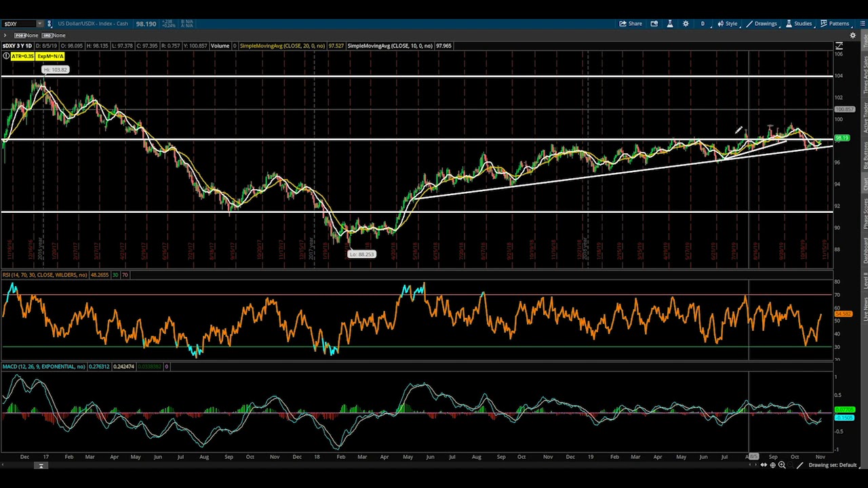Click inside the $DXY symbol input field
868x488 pixels.
click(x=18, y=24)
